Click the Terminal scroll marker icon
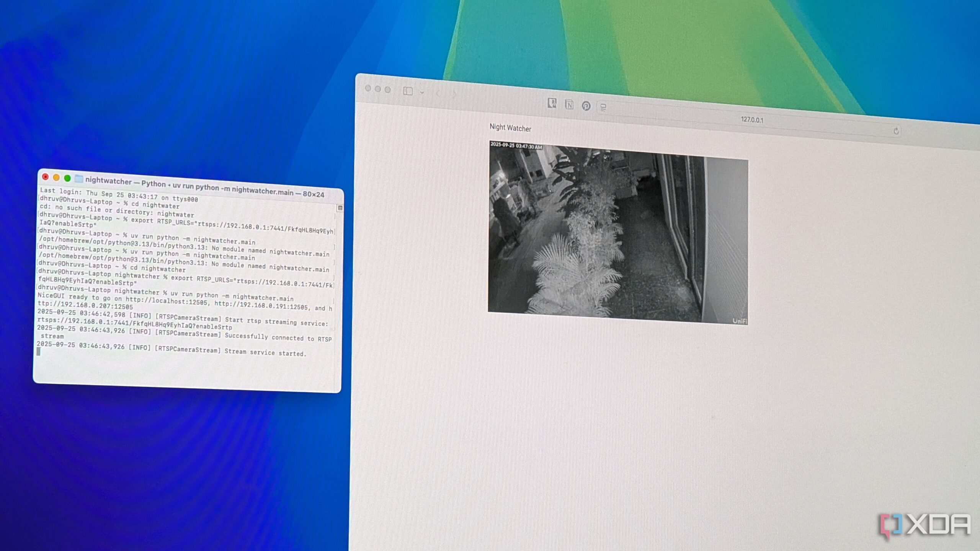 [340, 208]
